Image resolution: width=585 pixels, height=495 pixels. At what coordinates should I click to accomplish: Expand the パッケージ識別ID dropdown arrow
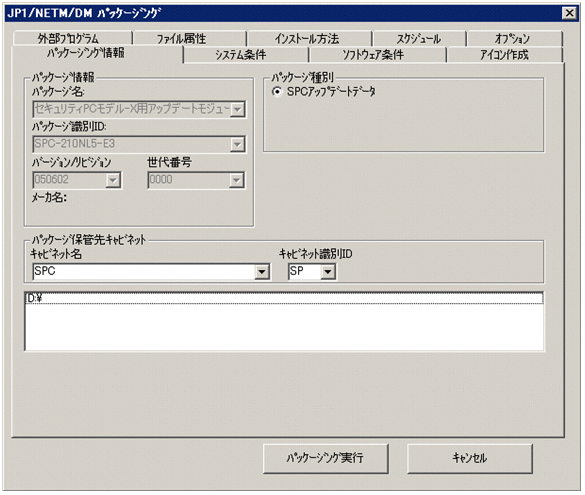(237, 144)
